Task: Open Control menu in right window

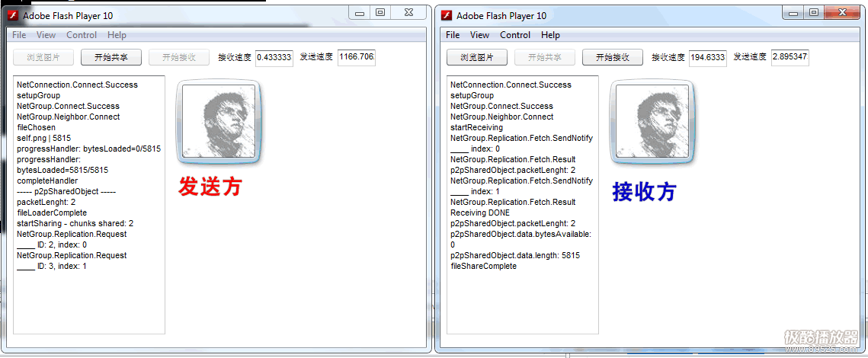Action: click(515, 35)
